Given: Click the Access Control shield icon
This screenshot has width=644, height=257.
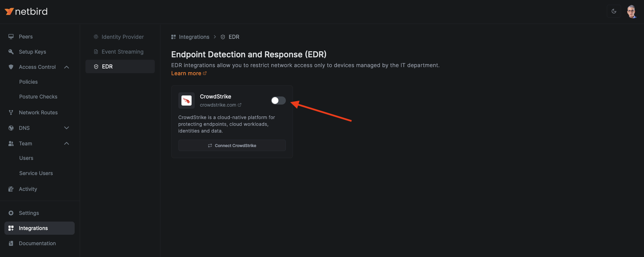Looking at the screenshot, I should click(11, 67).
